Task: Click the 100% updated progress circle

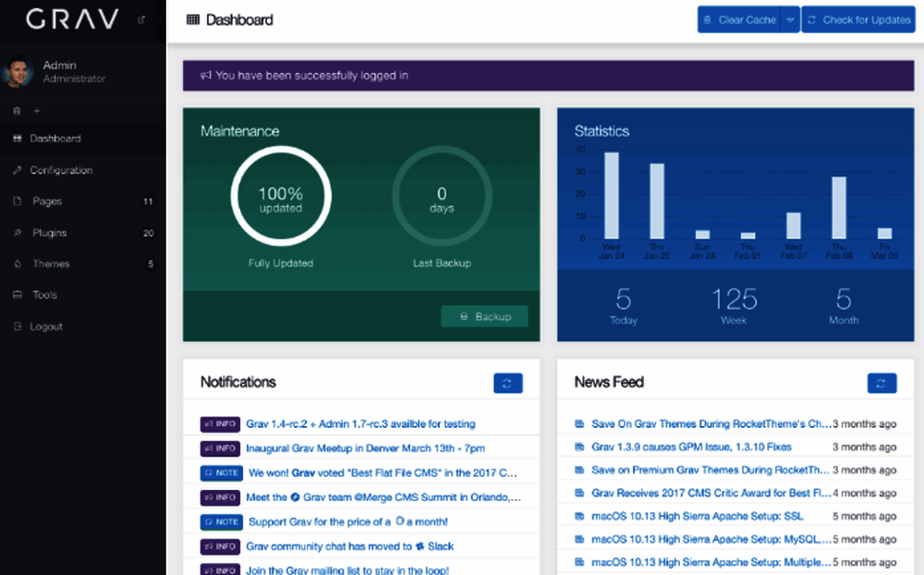Action: pos(280,200)
